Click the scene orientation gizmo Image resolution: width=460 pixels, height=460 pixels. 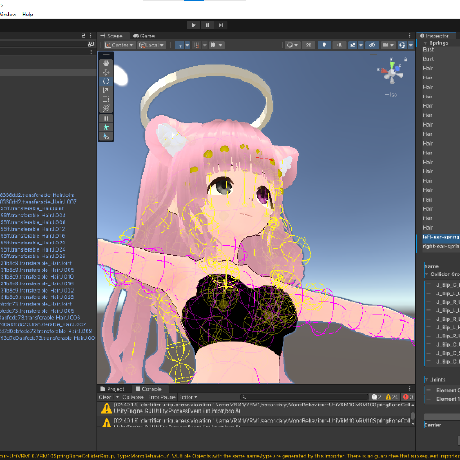(392, 73)
